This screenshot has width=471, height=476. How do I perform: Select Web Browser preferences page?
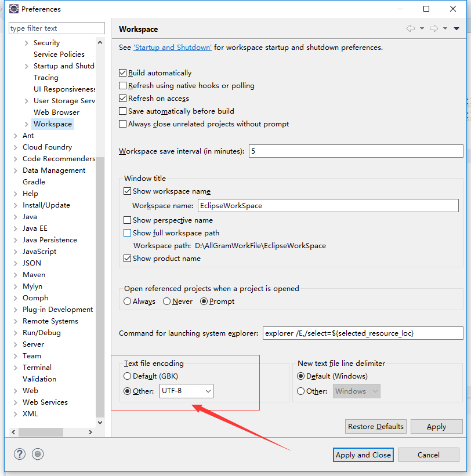(56, 112)
